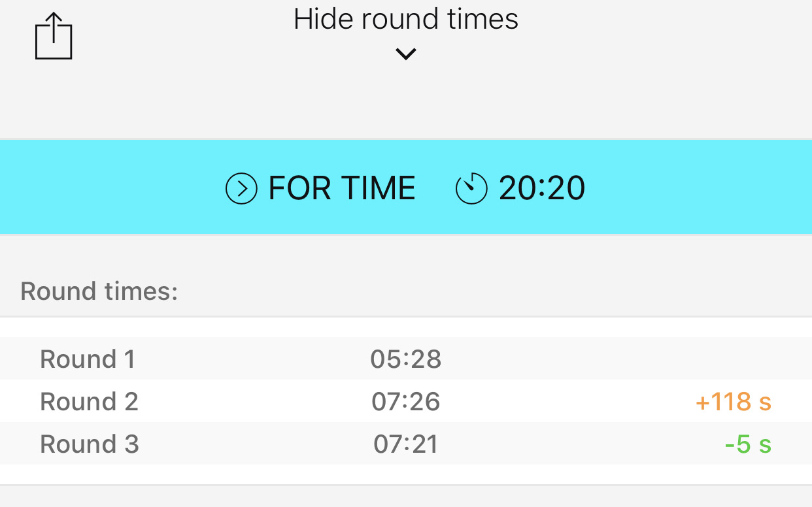Select the FOR TIME workout type text
The width and height of the screenshot is (812, 507).
click(x=342, y=189)
